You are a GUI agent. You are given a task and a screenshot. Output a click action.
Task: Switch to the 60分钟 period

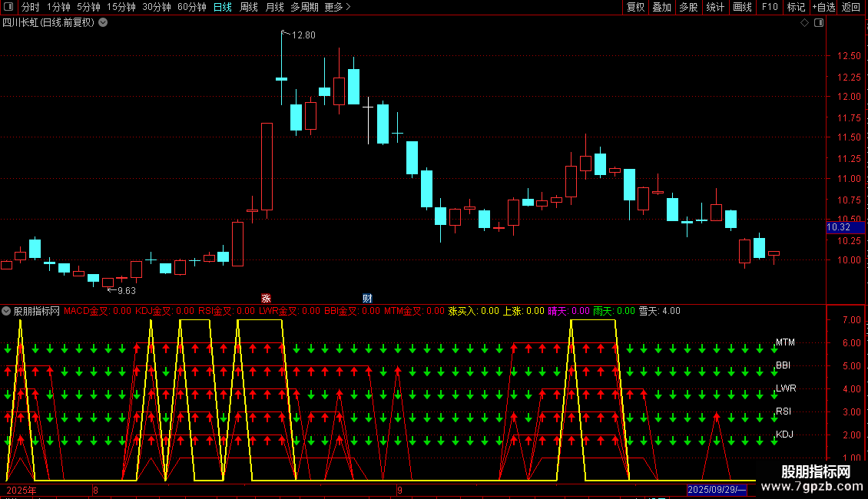[x=192, y=7]
